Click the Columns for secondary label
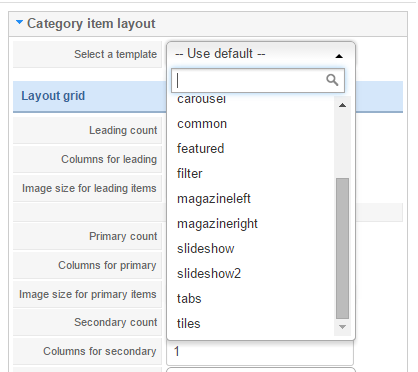The width and height of the screenshot is (418, 372). pos(99,351)
